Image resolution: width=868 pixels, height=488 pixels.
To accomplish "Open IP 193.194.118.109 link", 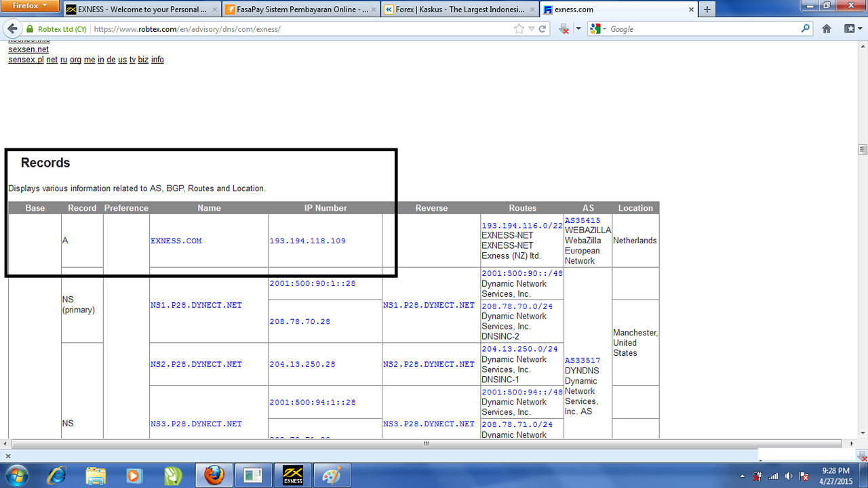I will pyautogui.click(x=307, y=241).
